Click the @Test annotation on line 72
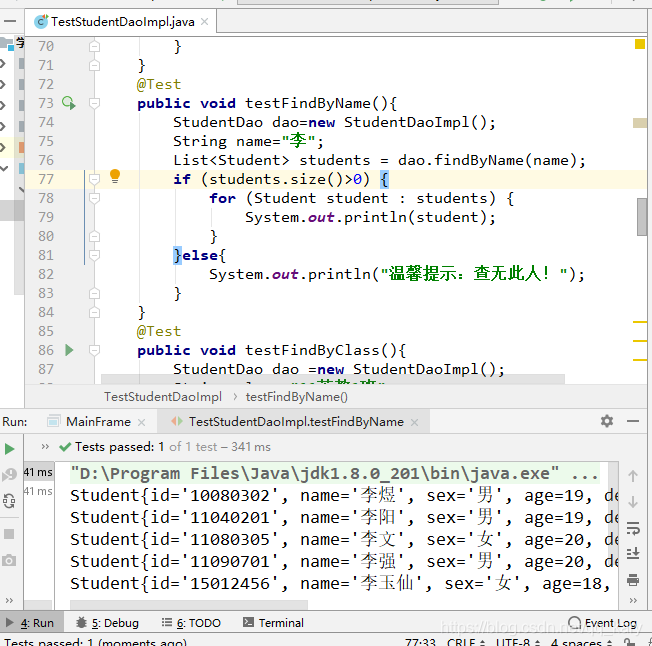The width and height of the screenshot is (652, 646). click(x=159, y=84)
